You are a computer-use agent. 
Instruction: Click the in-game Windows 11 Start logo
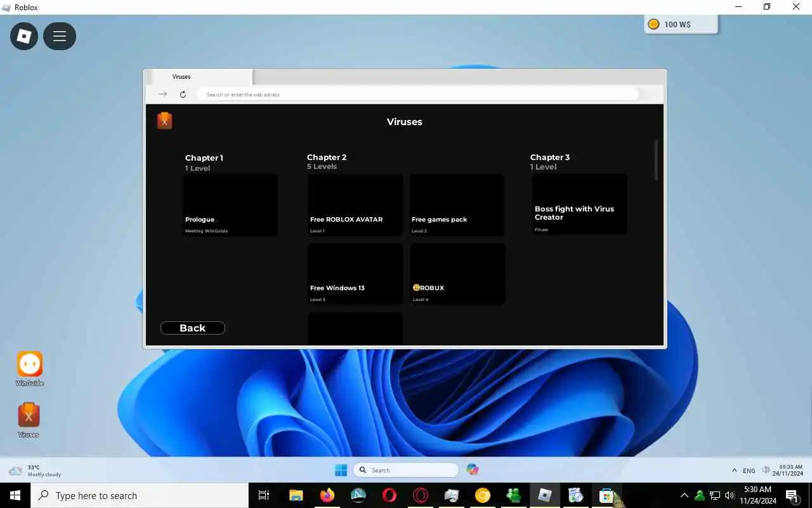341,470
